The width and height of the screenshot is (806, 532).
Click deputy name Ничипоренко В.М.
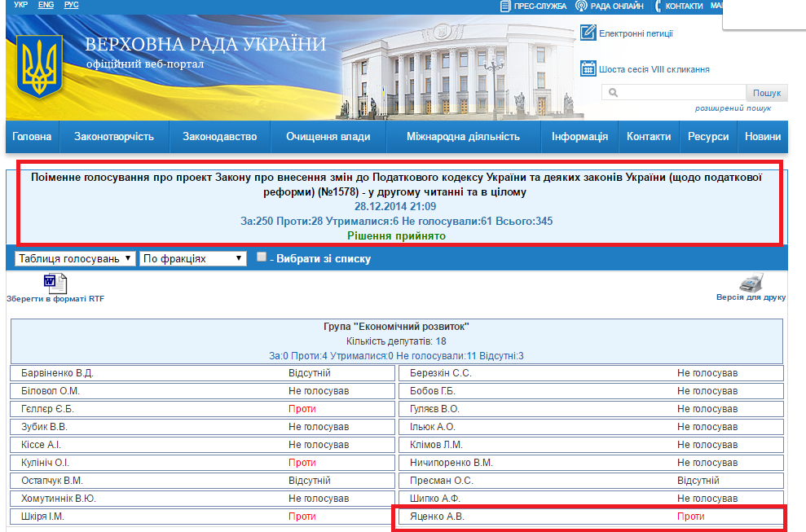[451, 463]
